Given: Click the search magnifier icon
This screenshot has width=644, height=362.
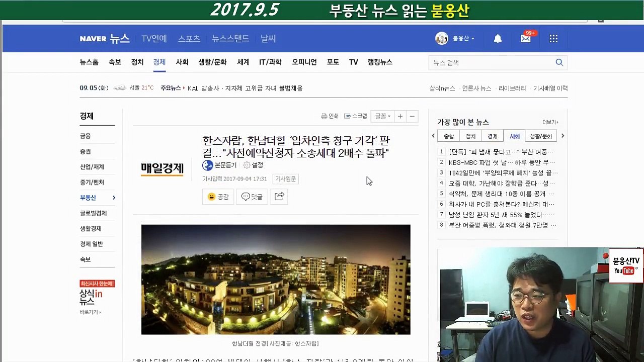Looking at the screenshot, I should pyautogui.click(x=559, y=62).
